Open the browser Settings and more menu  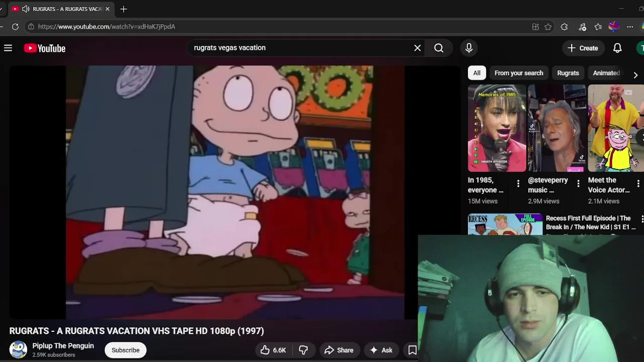pyautogui.click(x=630, y=27)
